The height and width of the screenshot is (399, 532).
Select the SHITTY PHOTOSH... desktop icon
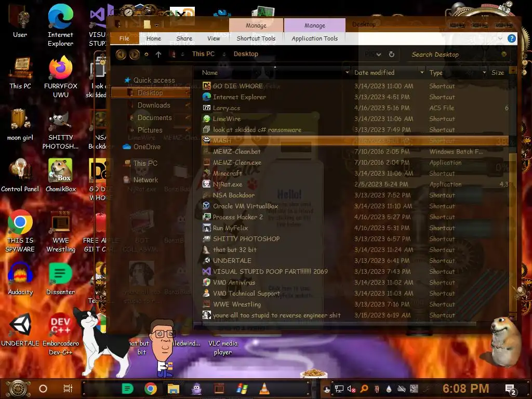[x=60, y=130]
